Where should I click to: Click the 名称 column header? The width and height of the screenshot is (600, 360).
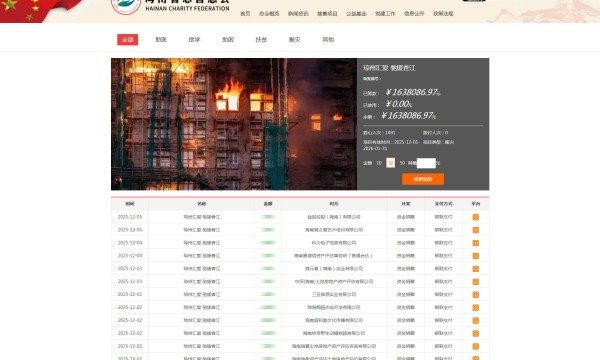202,204
